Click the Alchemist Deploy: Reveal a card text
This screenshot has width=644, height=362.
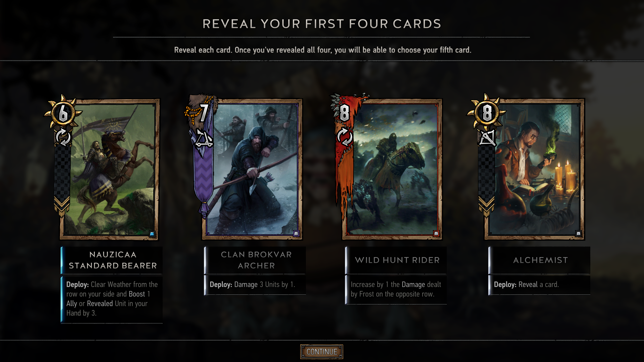point(526,285)
